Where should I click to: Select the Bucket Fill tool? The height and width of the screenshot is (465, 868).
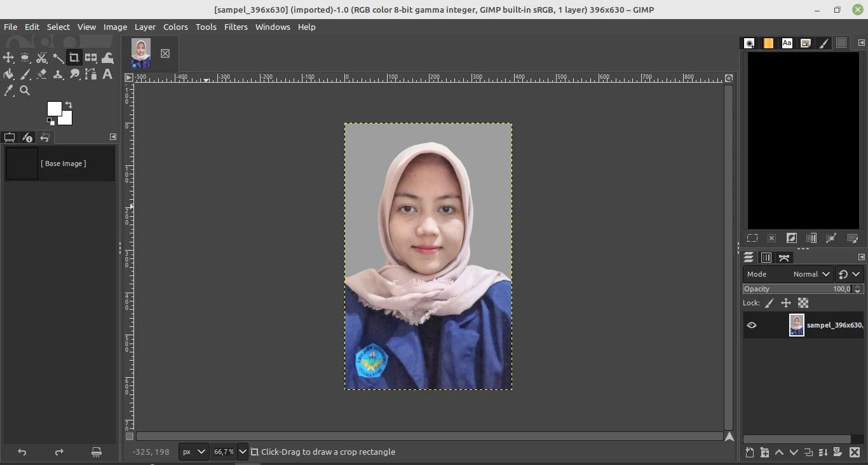pyautogui.click(x=8, y=74)
